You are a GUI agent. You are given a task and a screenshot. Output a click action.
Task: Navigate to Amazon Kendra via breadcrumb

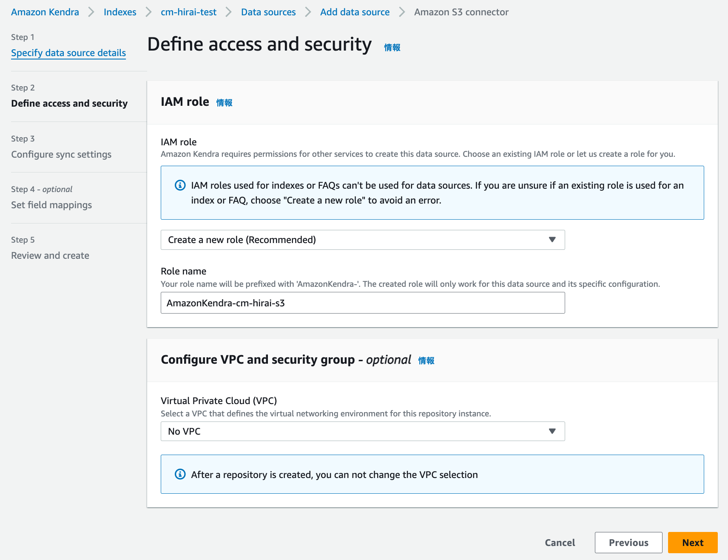[x=44, y=12]
